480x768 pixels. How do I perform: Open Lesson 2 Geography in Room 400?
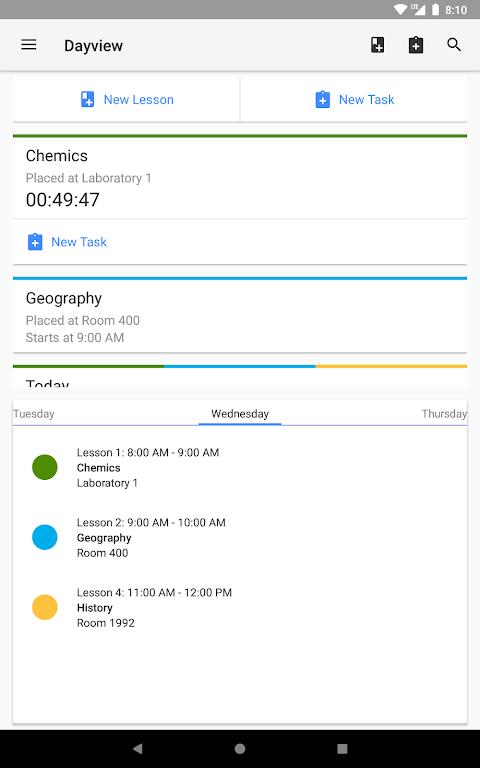(240, 537)
